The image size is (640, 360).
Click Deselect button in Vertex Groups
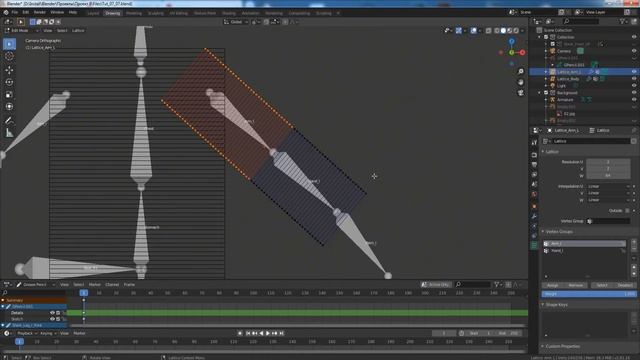point(624,285)
